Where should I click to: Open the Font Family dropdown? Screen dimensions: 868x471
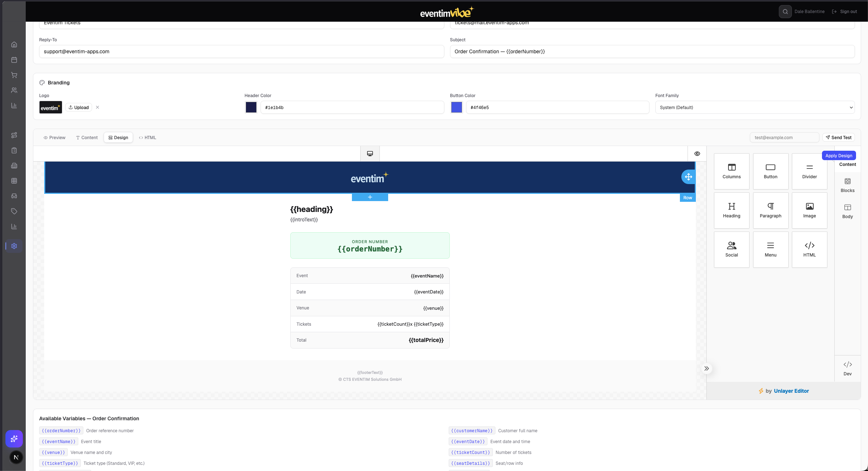coord(755,108)
